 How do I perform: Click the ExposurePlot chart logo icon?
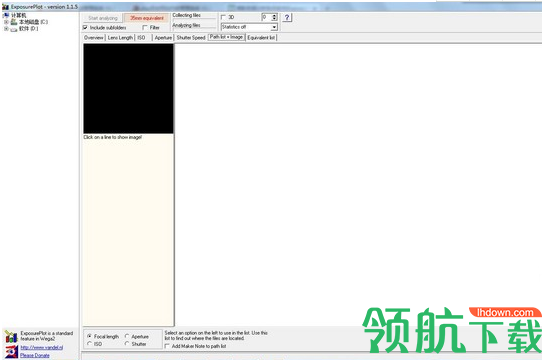(11, 336)
